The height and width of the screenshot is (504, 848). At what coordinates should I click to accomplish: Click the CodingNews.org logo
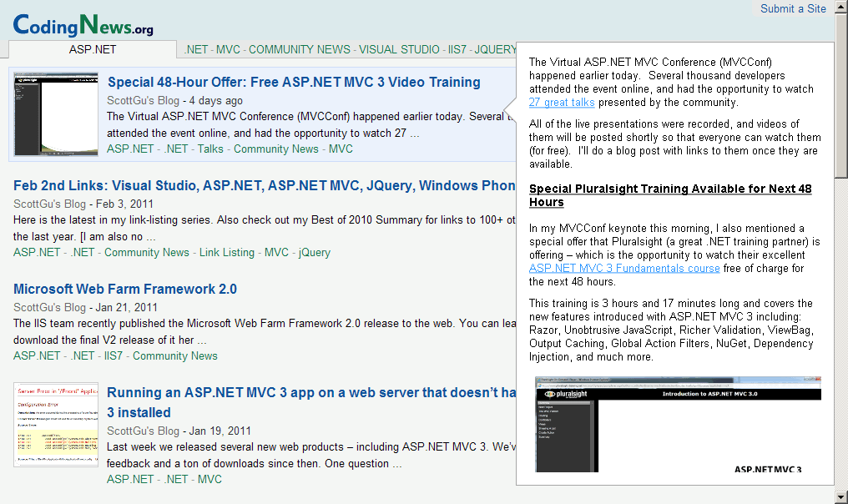coord(83,25)
